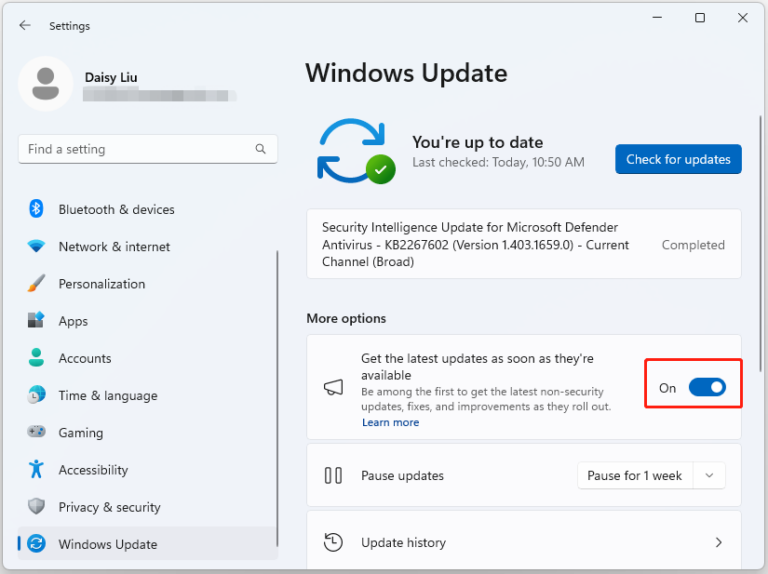This screenshot has width=768, height=574.
Task: Click the Find a setting search box
Action: 148,149
